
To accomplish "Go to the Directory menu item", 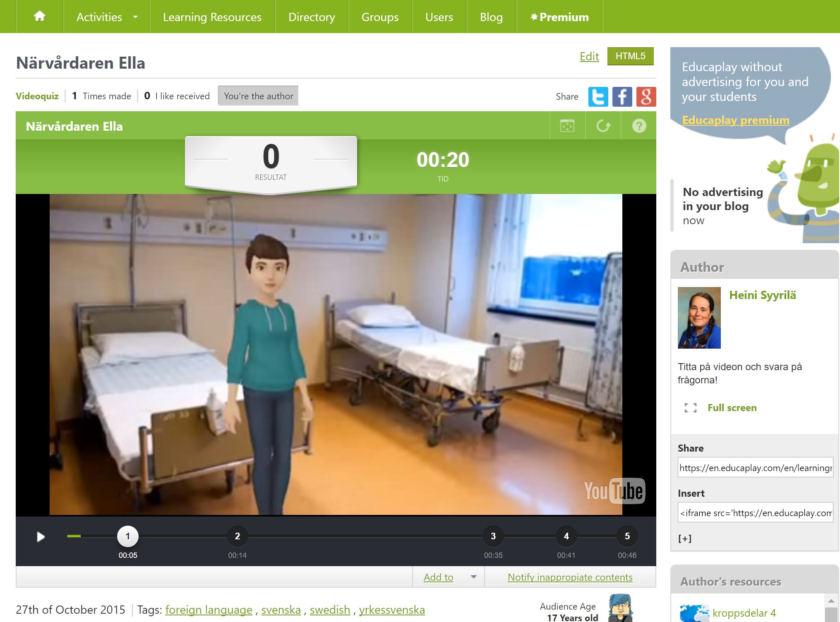I will (312, 17).
